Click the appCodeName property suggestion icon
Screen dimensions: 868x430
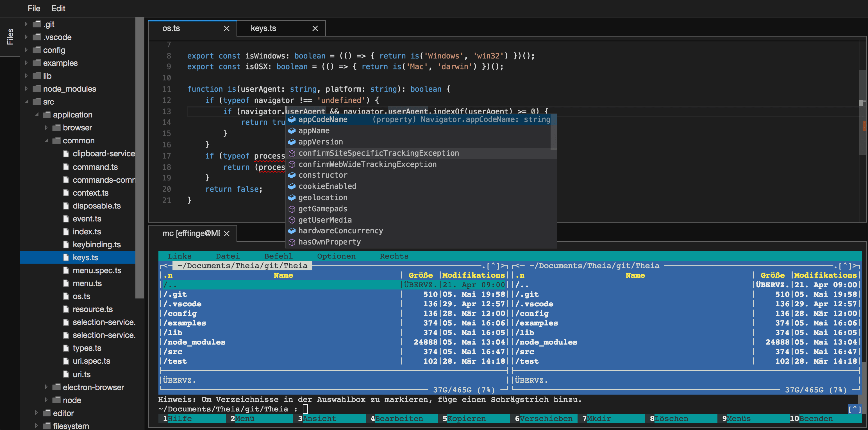[x=292, y=119]
